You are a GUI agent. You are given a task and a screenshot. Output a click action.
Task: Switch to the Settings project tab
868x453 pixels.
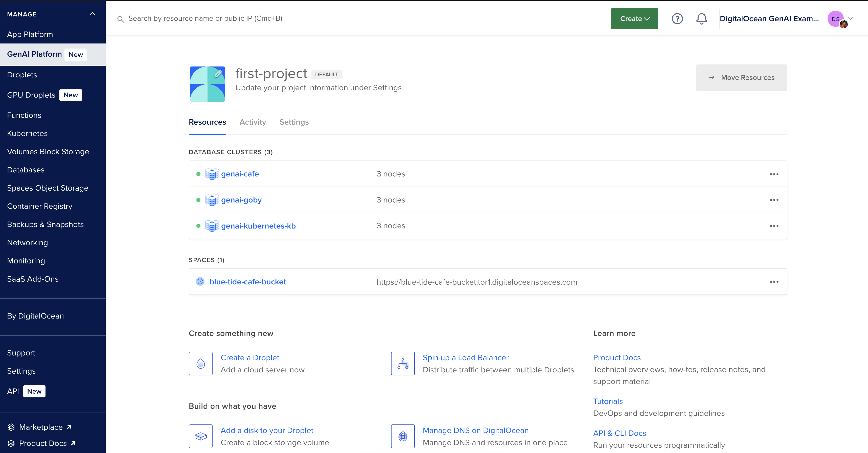pyautogui.click(x=294, y=122)
